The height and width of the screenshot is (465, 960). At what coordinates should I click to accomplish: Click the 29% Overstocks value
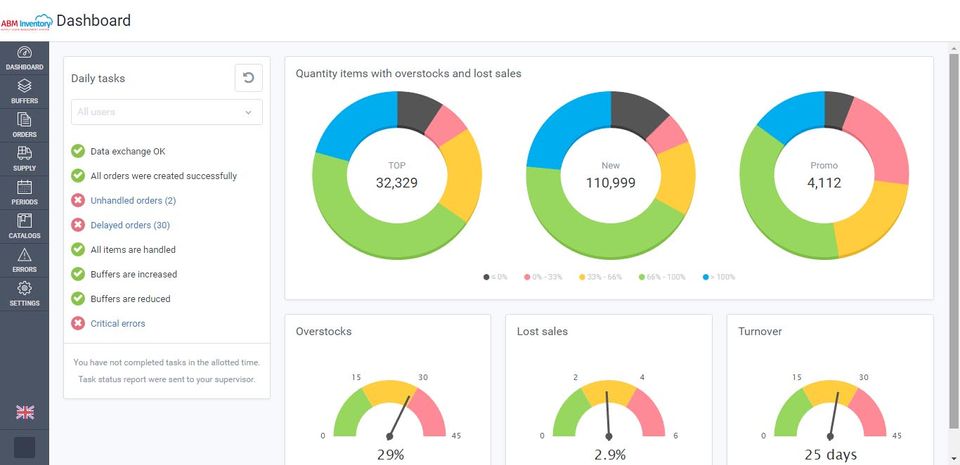click(390, 455)
